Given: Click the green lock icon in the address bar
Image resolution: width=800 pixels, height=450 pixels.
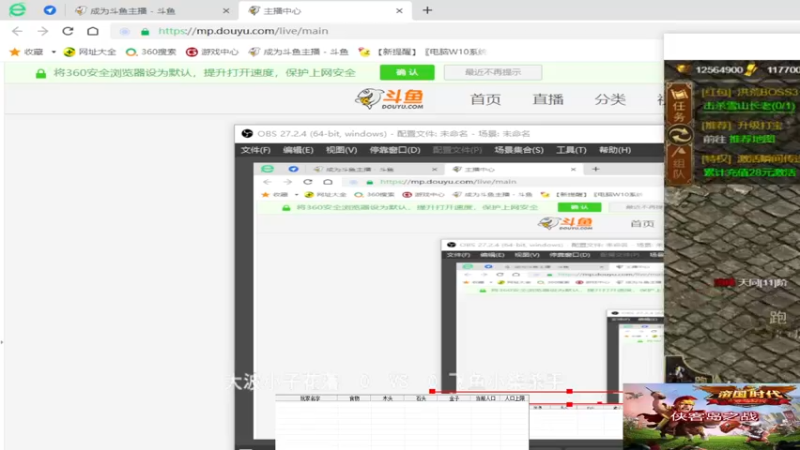Looking at the screenshot, I should 145,32.
